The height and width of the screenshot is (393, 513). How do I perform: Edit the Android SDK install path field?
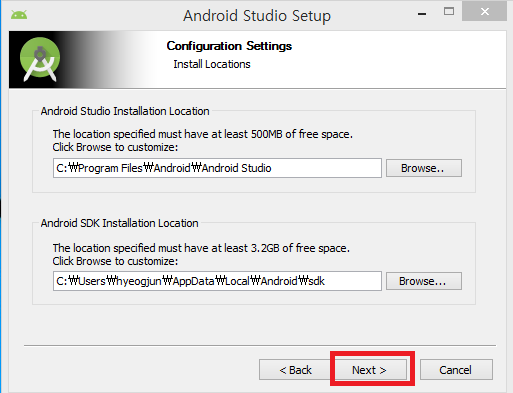(217, 281)
